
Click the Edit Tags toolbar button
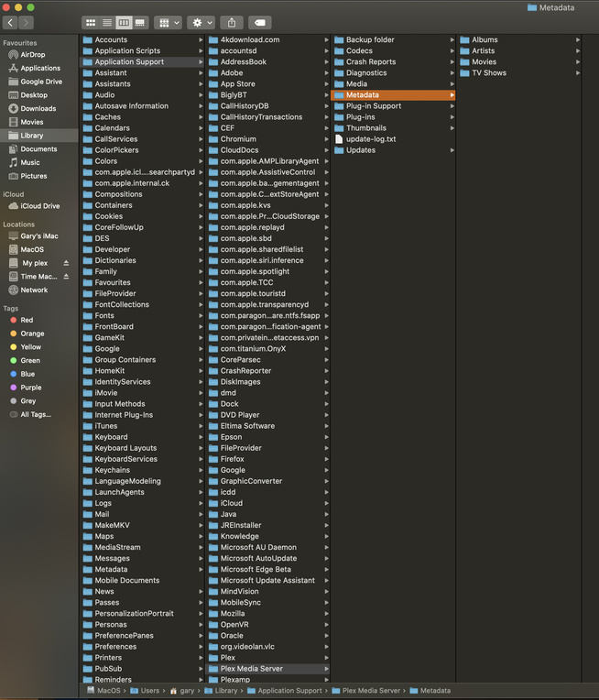click(260, 22)
